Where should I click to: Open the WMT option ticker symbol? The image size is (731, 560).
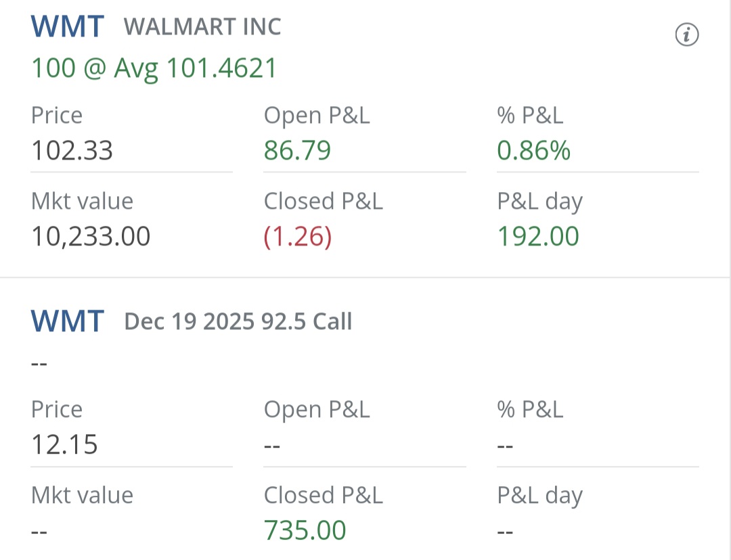pos(68,321)
